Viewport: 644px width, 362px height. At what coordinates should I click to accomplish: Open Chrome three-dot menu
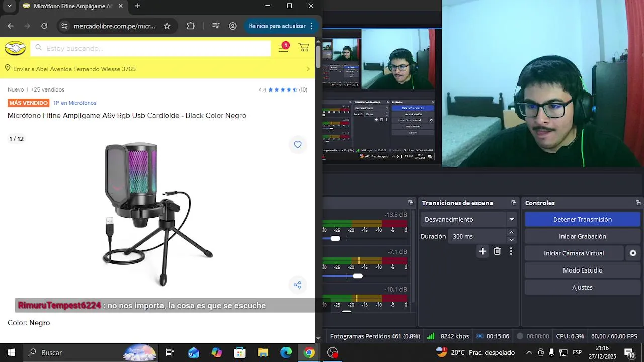311,26
